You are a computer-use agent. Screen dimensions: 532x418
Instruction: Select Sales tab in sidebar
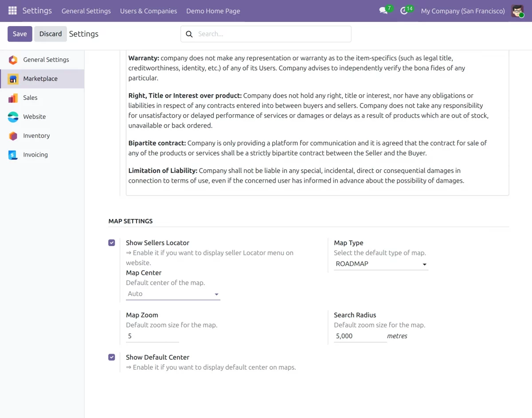pos(42,98)
